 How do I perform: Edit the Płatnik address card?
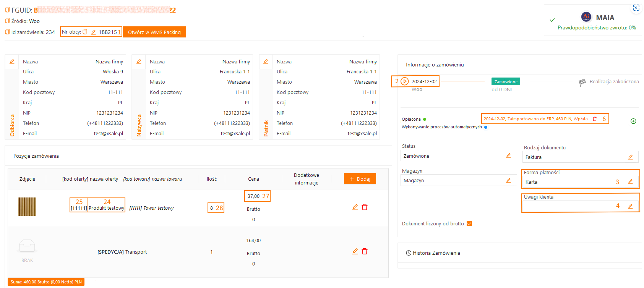pyautogui.click(x=266, y=61)
